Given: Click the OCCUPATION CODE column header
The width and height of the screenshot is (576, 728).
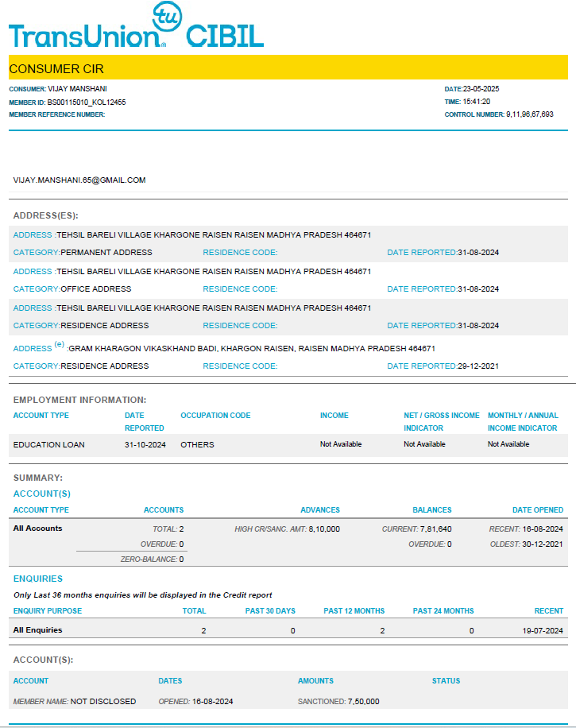Looking at the screenshot, I should click(215, 416).
